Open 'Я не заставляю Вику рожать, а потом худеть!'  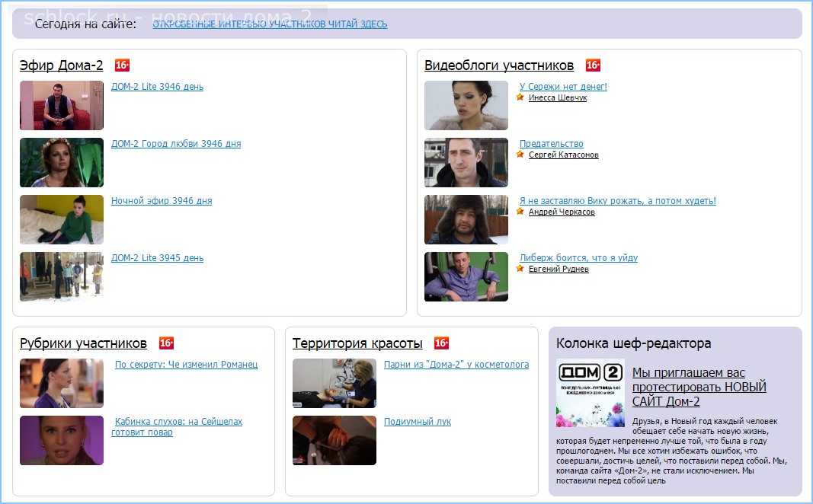617,200
